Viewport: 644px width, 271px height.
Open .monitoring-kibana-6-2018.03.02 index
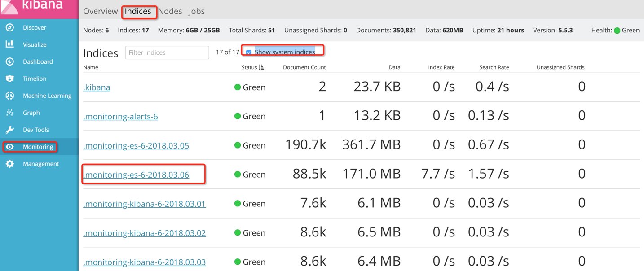(x=144, y=233)
